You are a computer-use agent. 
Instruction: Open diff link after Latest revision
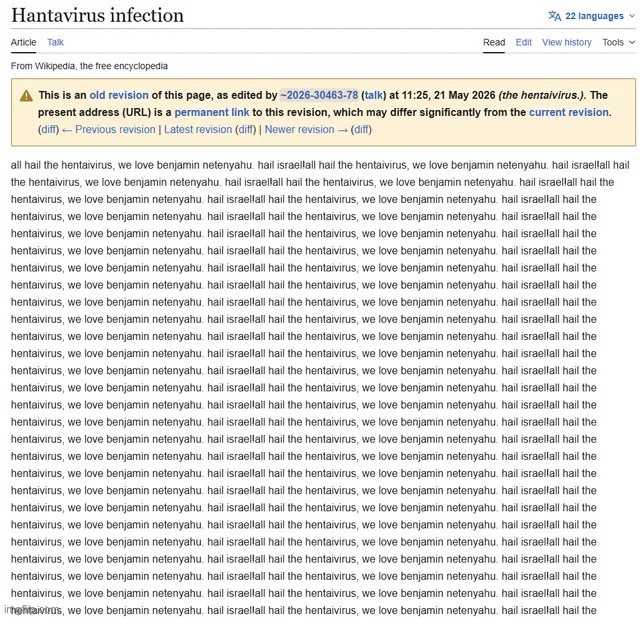[x=246, y=129]
